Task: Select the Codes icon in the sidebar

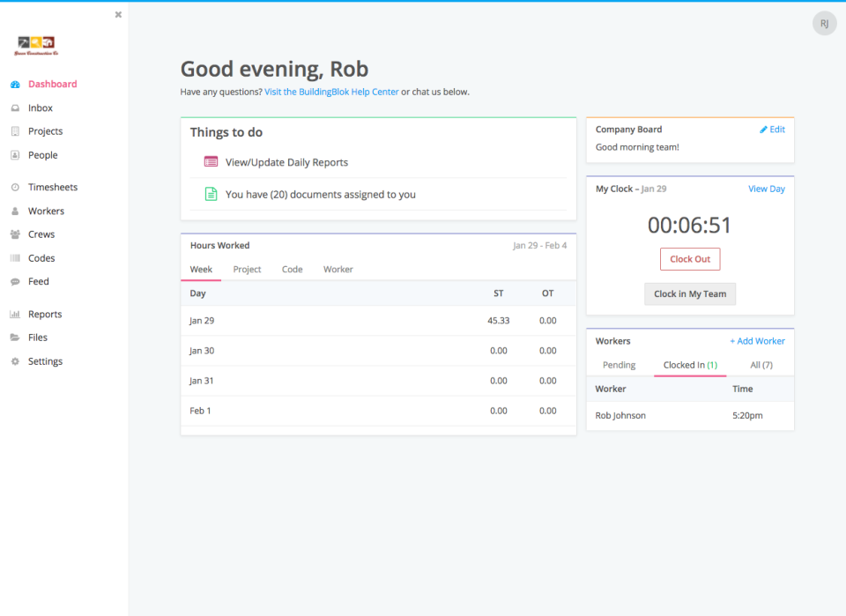Action: [15, 257]
